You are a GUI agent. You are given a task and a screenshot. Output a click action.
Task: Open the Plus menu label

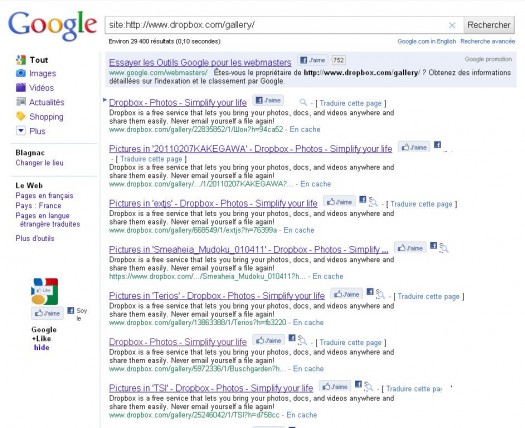click(x=37, y=131)
